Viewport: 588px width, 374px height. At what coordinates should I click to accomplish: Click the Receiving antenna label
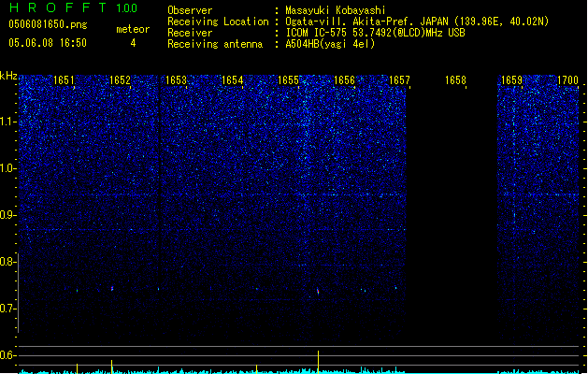[215, 44]
